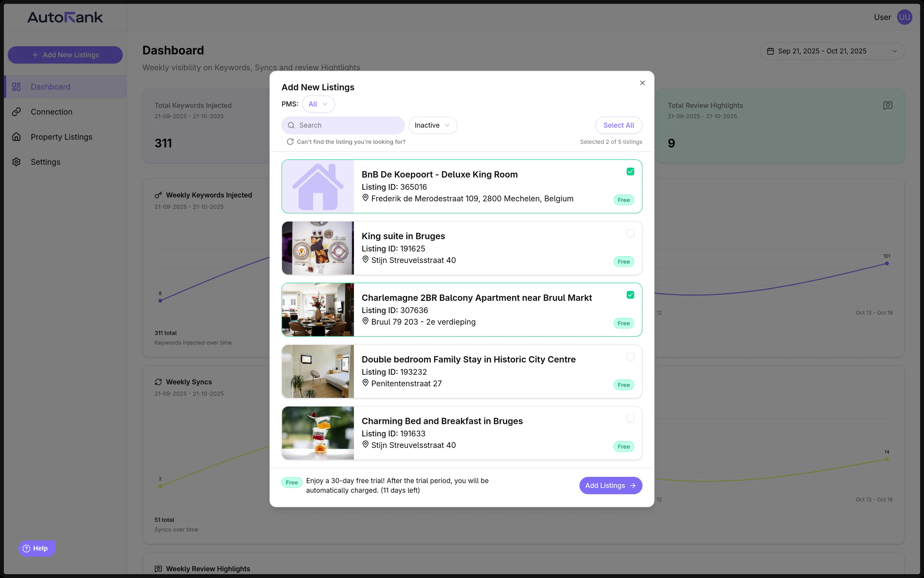Click the refresh icon beside "Can't find the listing"

[x=290, y=142]
